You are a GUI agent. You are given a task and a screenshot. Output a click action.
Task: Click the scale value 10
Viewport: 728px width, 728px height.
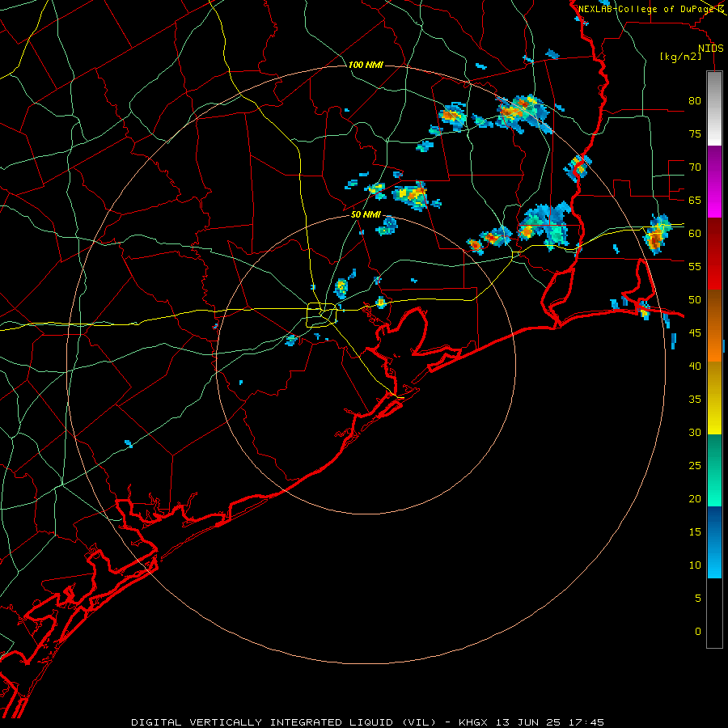[695, 565]
